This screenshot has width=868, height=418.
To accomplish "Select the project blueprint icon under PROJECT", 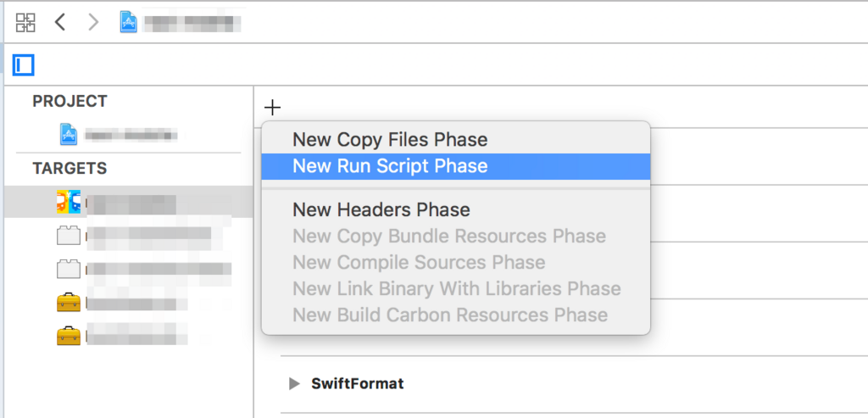I will [69, 134].
